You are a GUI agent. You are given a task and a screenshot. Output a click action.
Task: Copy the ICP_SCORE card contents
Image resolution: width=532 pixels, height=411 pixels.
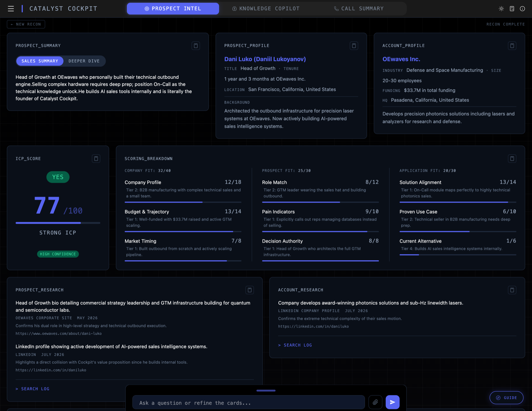click(96, 159)
